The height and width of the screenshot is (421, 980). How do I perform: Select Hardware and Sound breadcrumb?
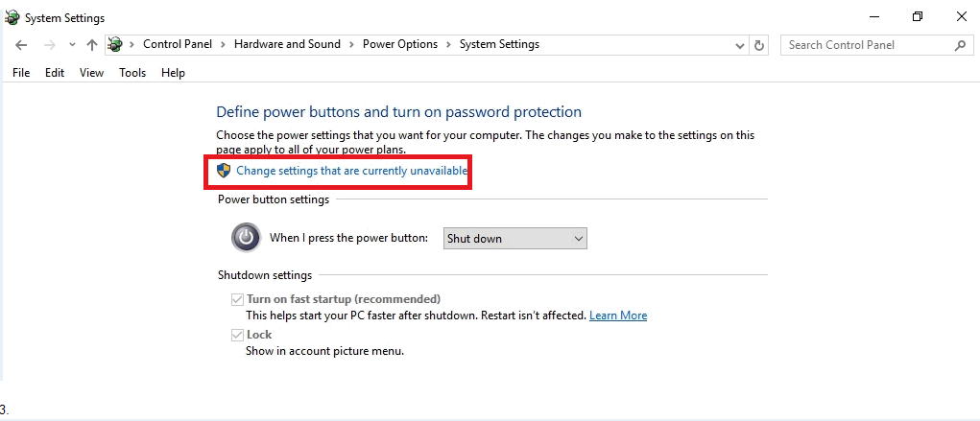click(288, 44)
